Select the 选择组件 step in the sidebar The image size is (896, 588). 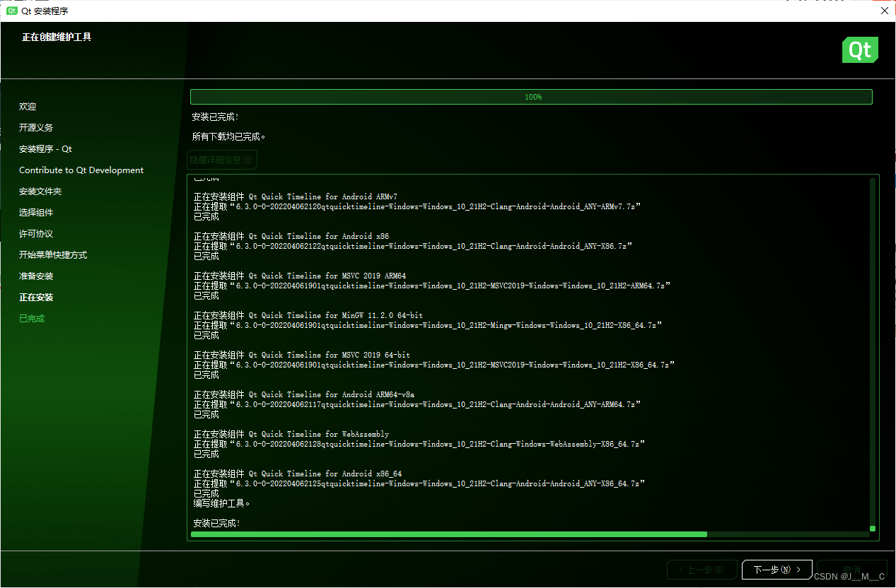point(36,213)
